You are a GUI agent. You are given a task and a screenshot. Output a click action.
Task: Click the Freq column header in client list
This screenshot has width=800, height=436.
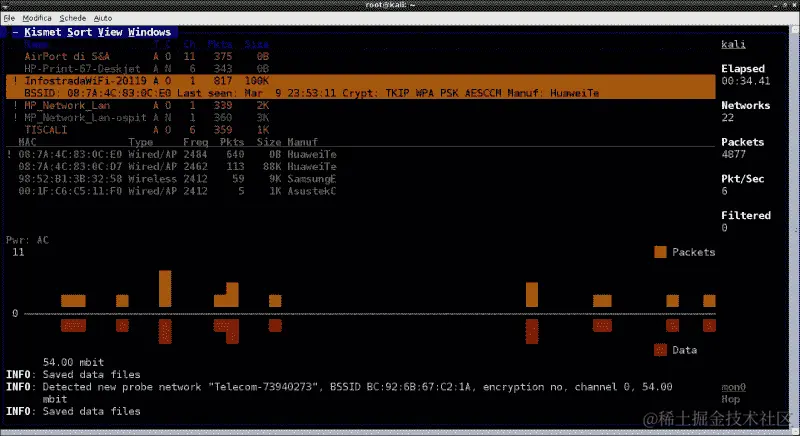pyautogui.click(x=195, y=142)
